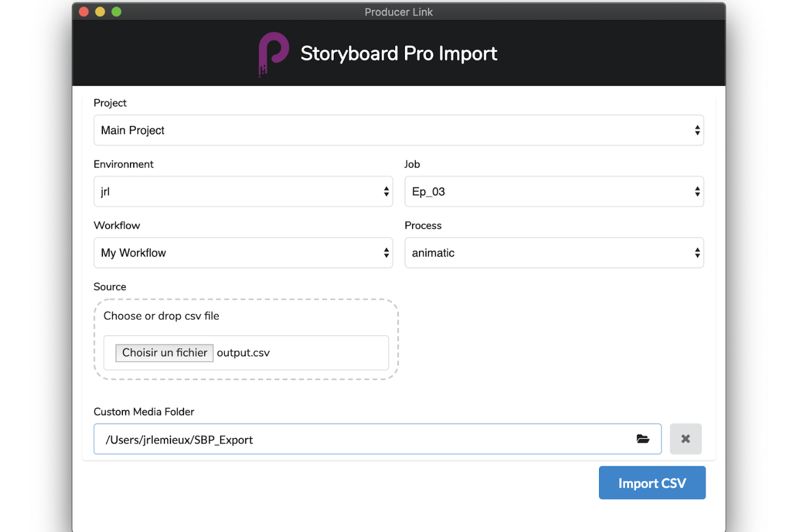
Task: Click the Job label
Action: pos(412,164)
